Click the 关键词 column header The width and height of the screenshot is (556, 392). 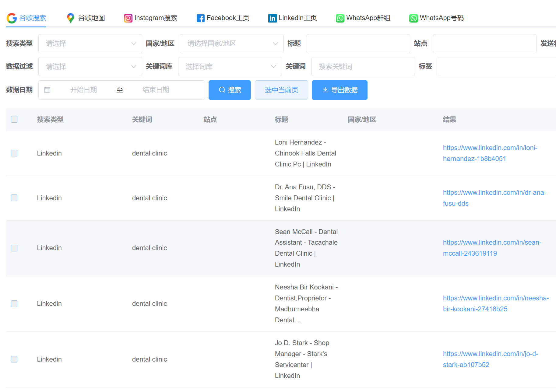pos(142,120)
